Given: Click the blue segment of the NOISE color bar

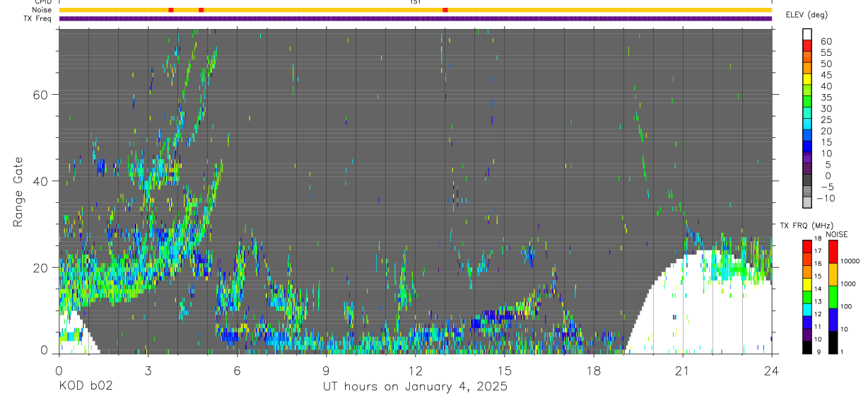Looking at the screenshot, I should (833, 319).
